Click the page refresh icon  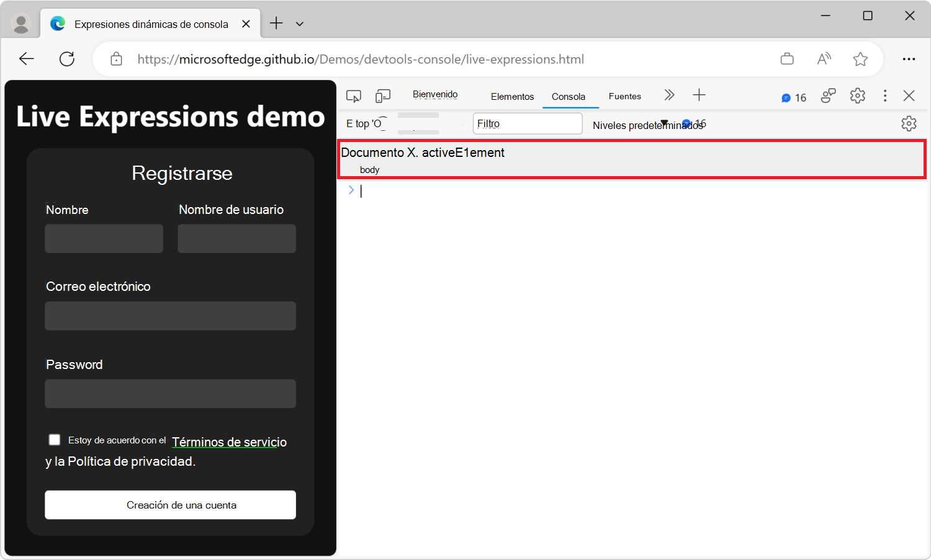coord(67,58)
